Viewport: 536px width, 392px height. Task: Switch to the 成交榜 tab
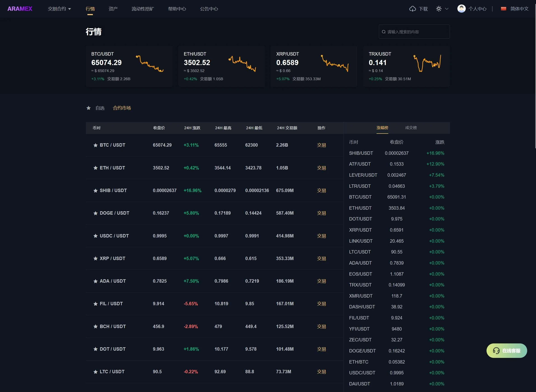(411, 128)
